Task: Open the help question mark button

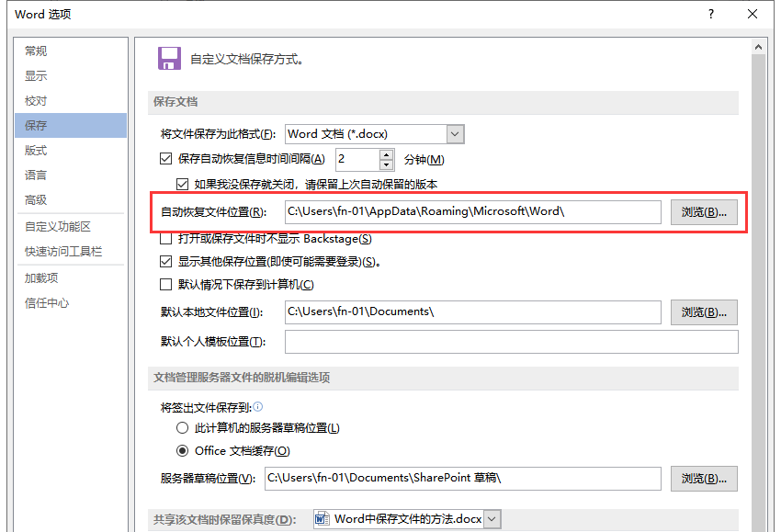Action: (x=711, y=14)
